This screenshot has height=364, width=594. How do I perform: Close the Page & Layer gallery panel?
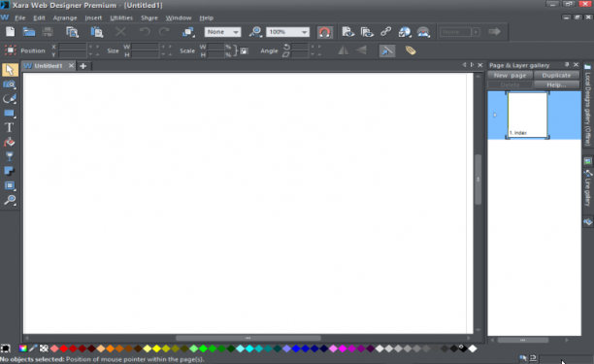click(577, 65)
